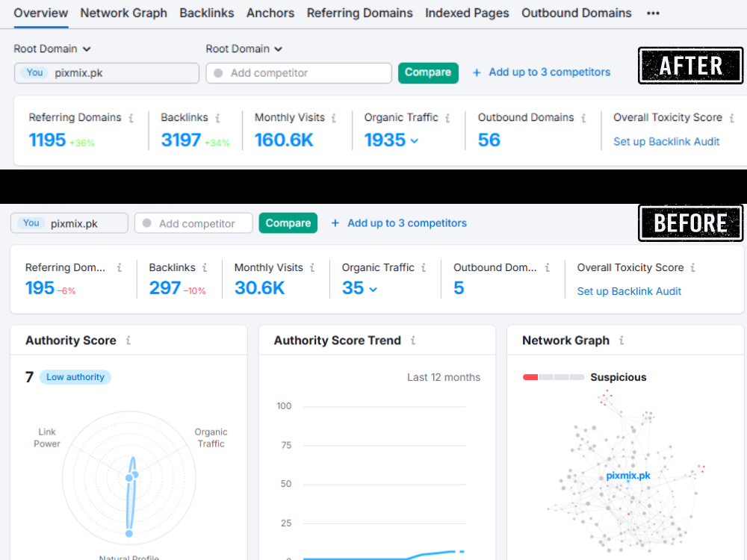Go to the Anchors tab
Image resolution: width=747 pixels, height=560 pixels.
tap(270, 13)
